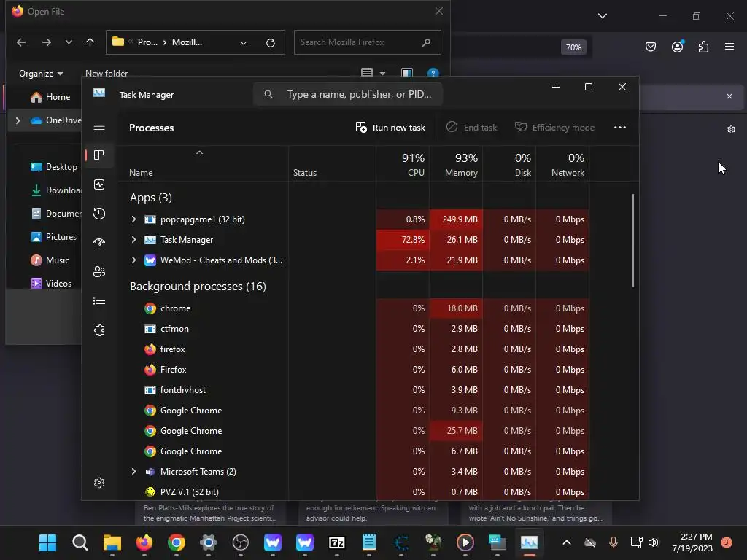Select Processes page icon in Task Manager sidebar
The image size is (747, 560).
(99, 155)
